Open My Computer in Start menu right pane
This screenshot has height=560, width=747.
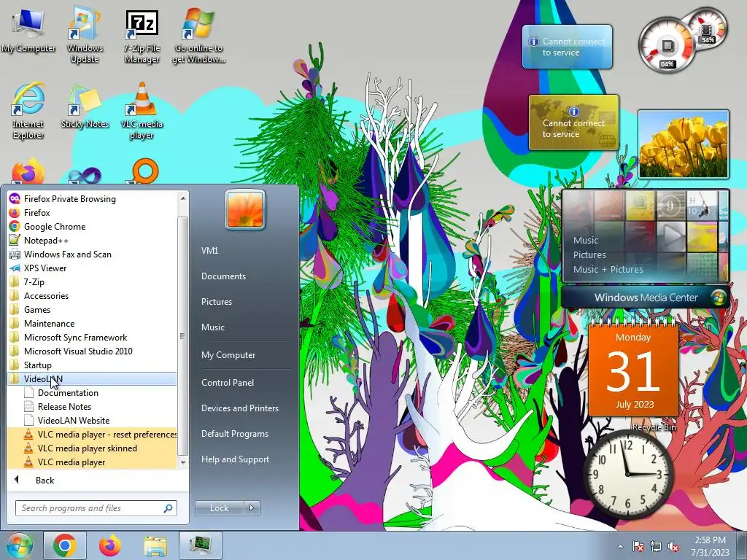point(228,355)
